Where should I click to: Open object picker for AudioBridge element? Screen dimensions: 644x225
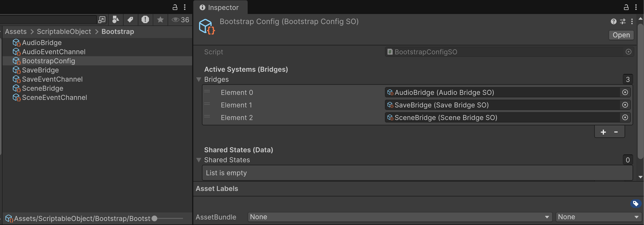(625, 92)
